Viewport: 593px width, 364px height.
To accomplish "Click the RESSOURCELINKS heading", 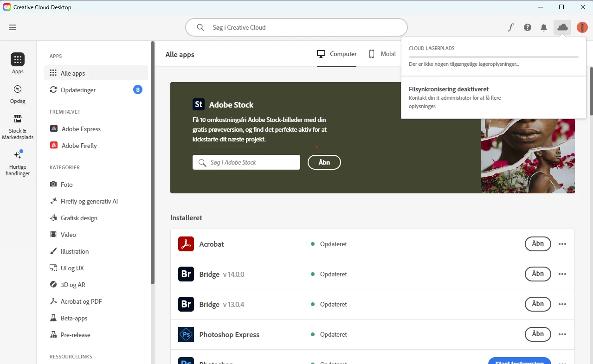I will 71,357.
